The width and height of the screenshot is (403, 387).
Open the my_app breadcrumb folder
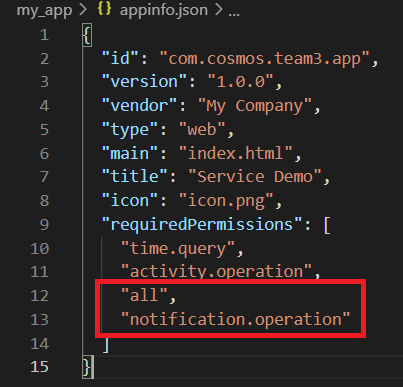pos(44,10)
